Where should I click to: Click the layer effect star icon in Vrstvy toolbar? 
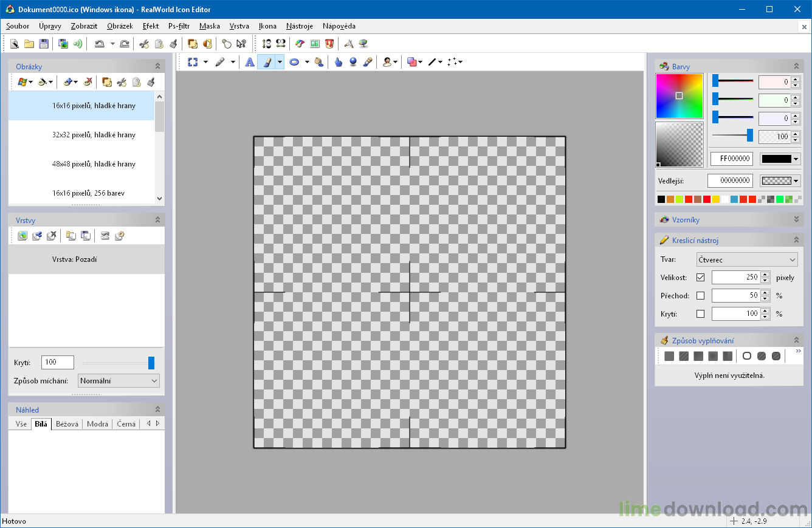click(120, 236)
